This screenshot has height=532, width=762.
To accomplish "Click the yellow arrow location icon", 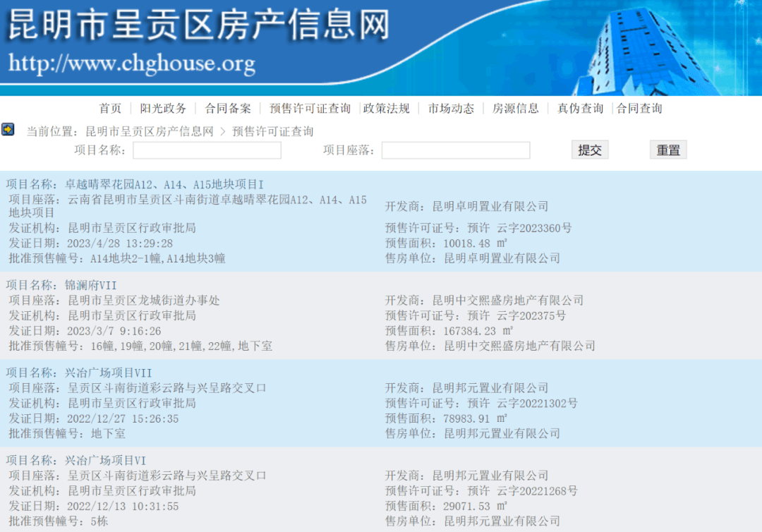I will tap(8, 130).
